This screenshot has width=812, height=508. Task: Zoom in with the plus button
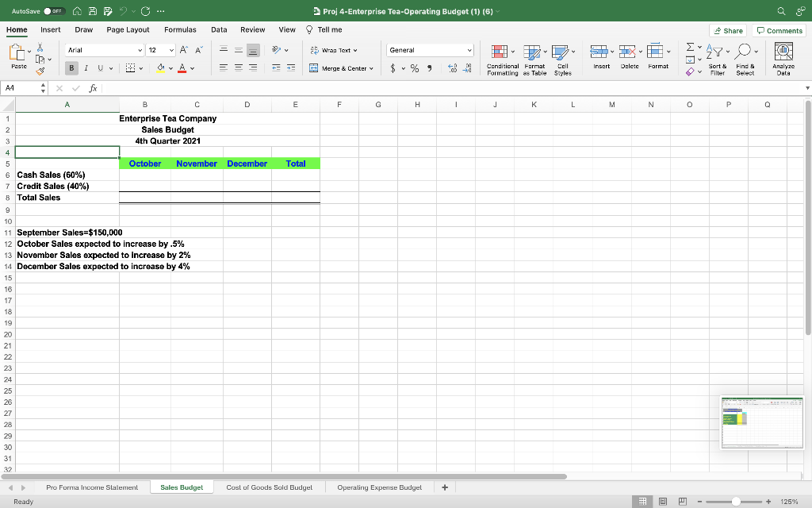[x=768, y=502]
